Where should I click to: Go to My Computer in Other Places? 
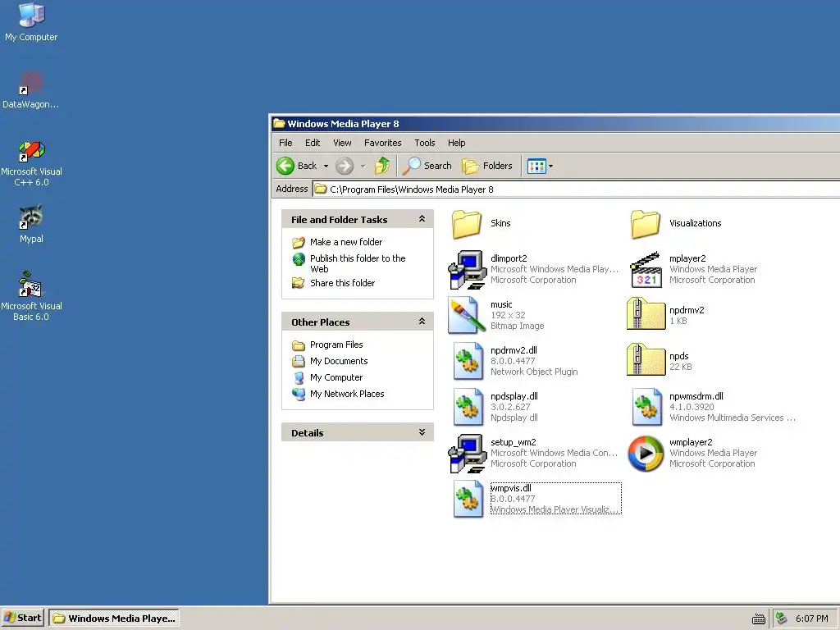tap(336, 377)
